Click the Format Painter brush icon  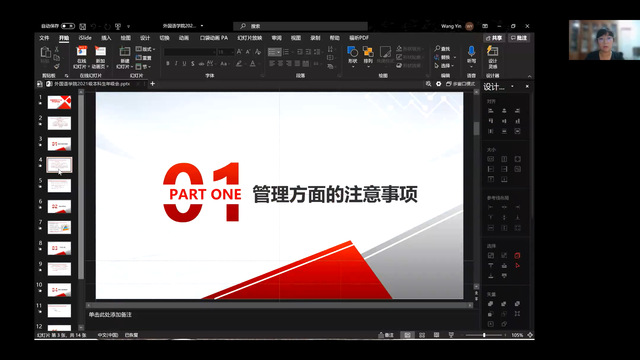point(57,66)
